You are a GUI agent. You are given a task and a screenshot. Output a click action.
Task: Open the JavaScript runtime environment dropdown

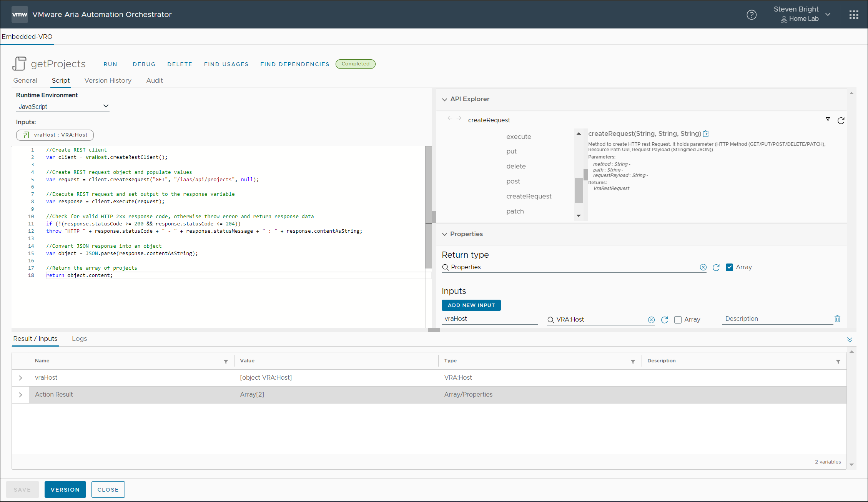(x=63, y=107)
